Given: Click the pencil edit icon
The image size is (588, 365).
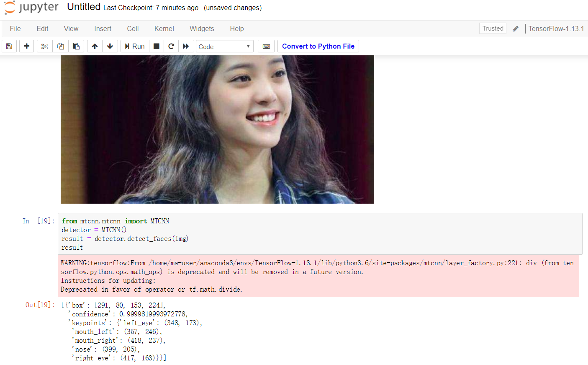Looking at the screenshot, I should (x=516, y=28).
